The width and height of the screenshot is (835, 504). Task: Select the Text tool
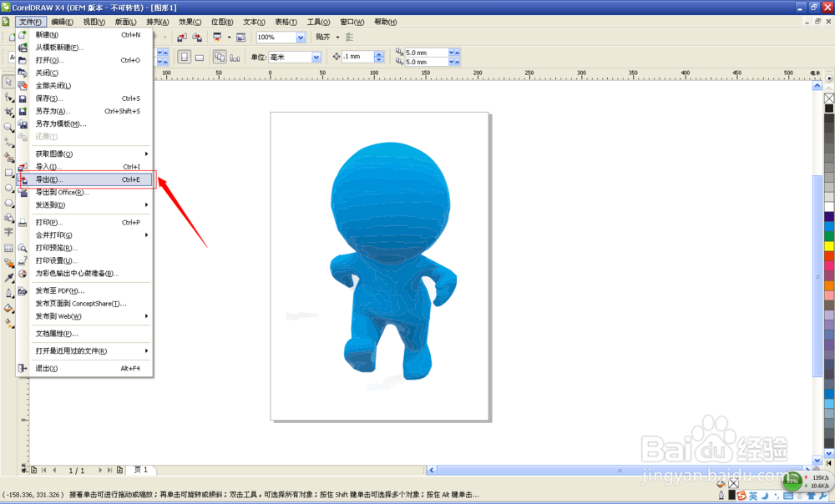click(8, 233)
